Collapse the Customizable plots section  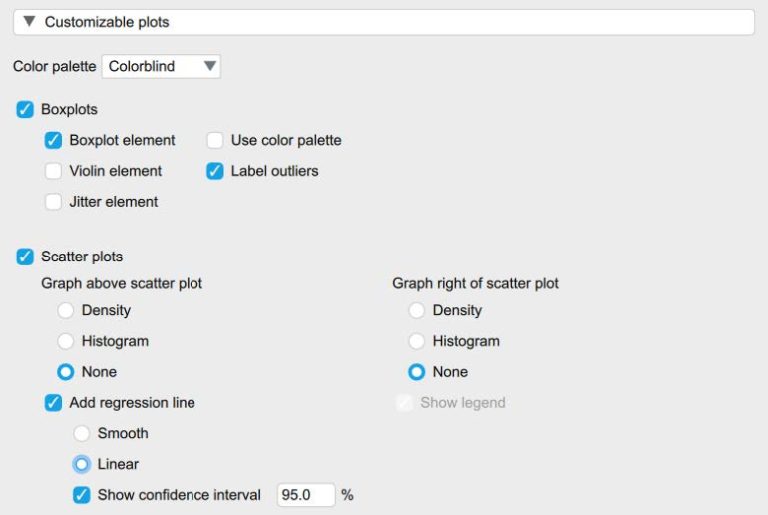tap(29, 21)
